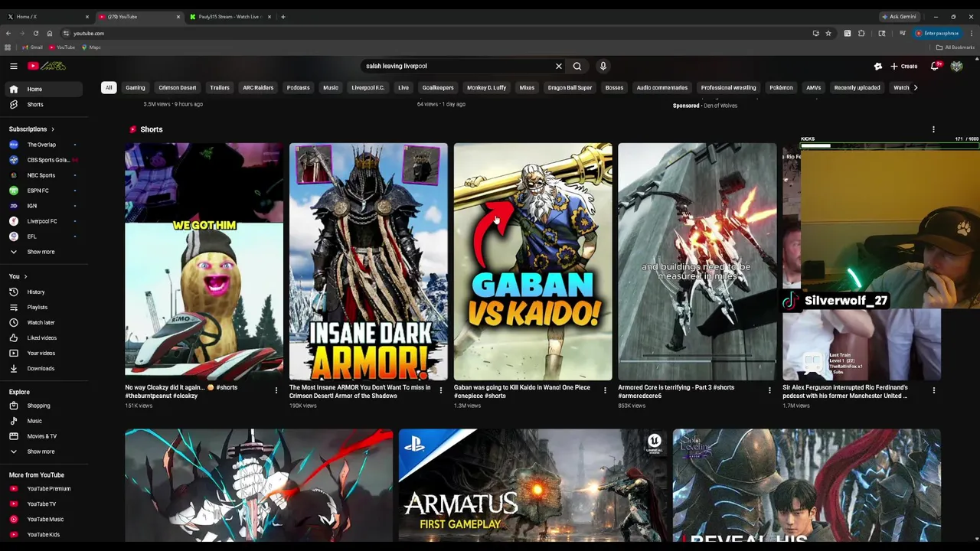Screen dimensions: 980x551
Task: Open Gmail bookmark in bookmarks bar
Action: (x=32, y=47)
